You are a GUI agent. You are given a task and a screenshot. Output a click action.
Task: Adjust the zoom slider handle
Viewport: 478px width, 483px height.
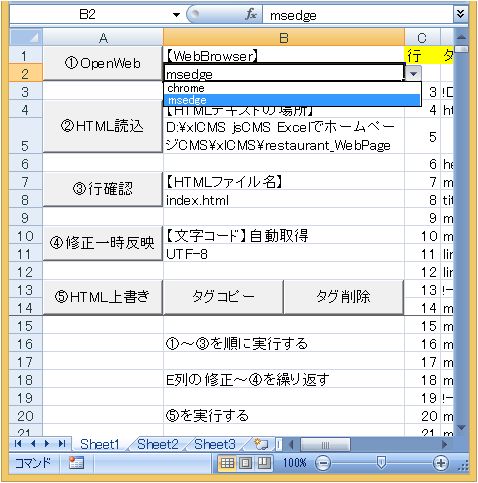(x=381, y=463)
